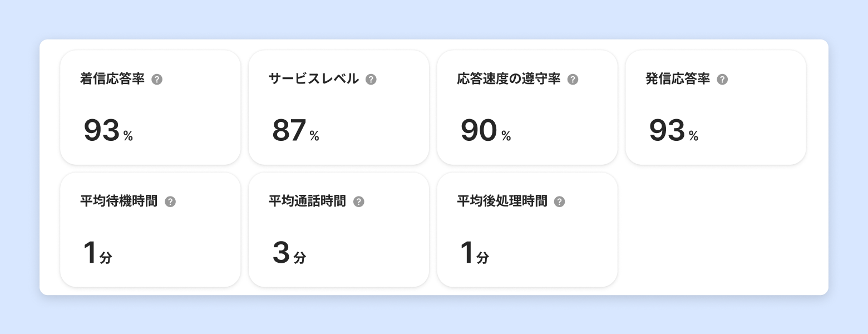Open the 平均通話時間 help icon
Screen dimensions: 868x334
pyautogui.click(x=359, y=202)
